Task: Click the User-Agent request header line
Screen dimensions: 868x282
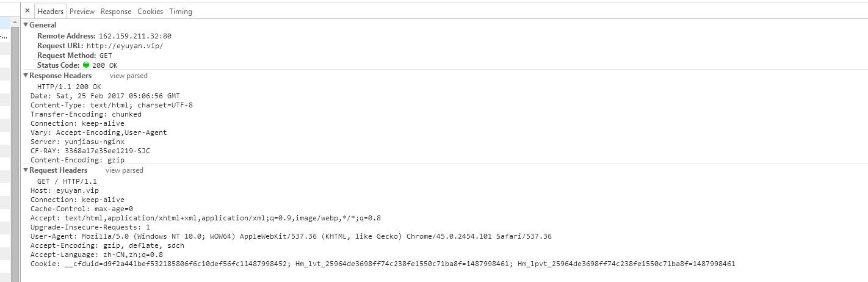Action: point(291,236)
